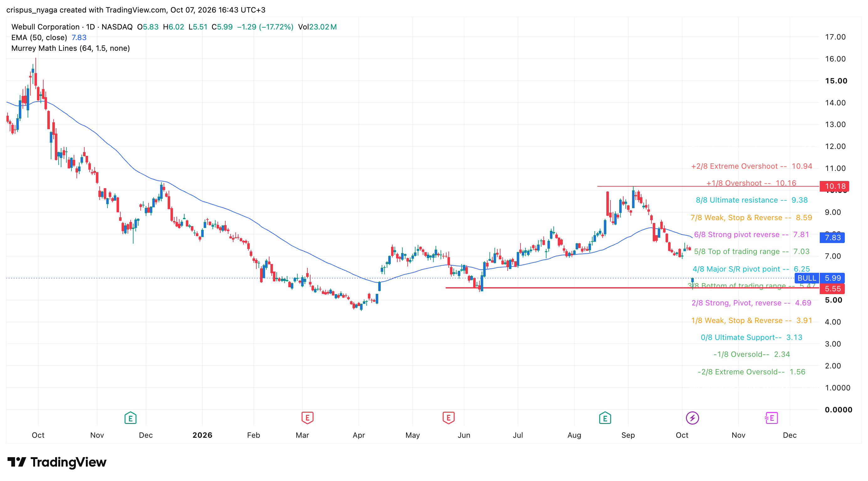Click the 7/8 Weak, Stop & Reverse 8.59 label
Image resolution: width=868 pixels, height=481 pixels.
coord(751,217)
